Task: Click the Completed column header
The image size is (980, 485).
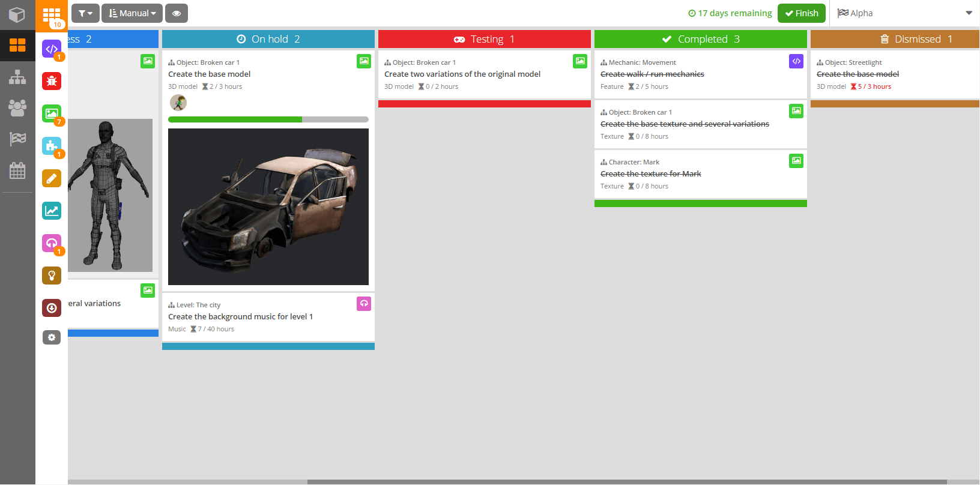Action: pos(700,39)
